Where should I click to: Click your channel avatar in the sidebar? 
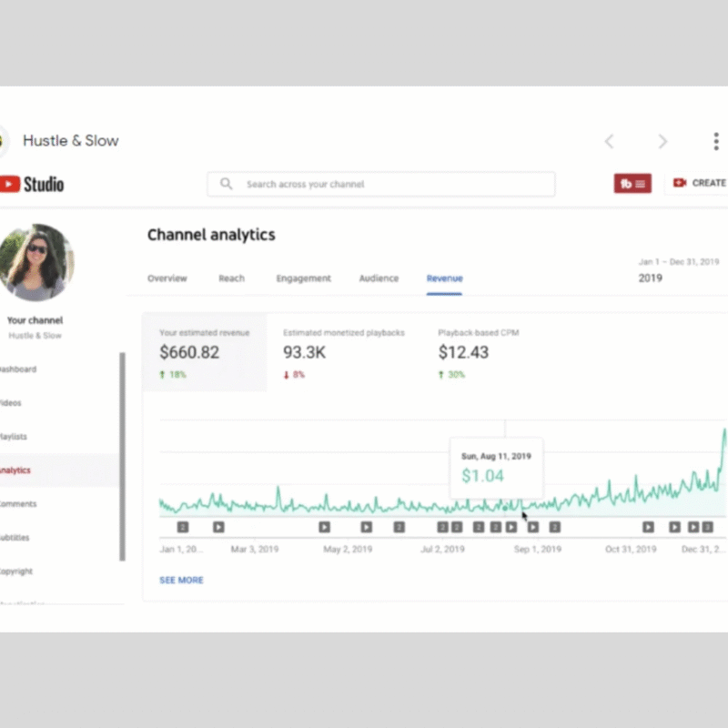point(38,264)
